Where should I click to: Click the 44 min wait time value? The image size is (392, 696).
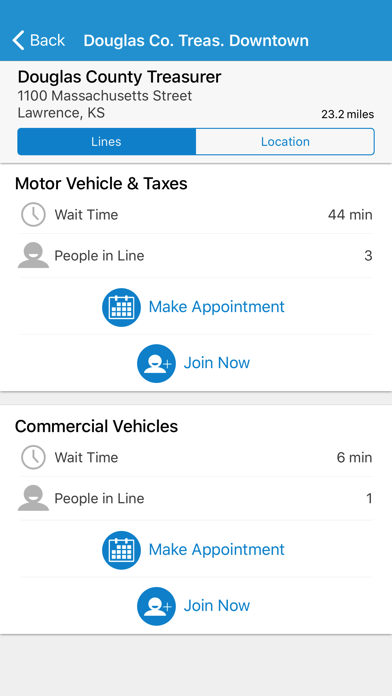click(350, 215)
